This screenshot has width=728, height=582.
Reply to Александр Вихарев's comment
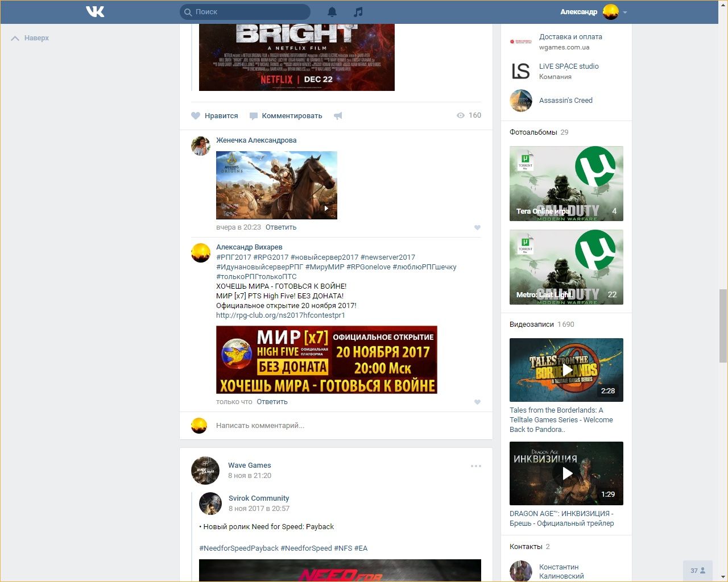[x=272, y=402]
